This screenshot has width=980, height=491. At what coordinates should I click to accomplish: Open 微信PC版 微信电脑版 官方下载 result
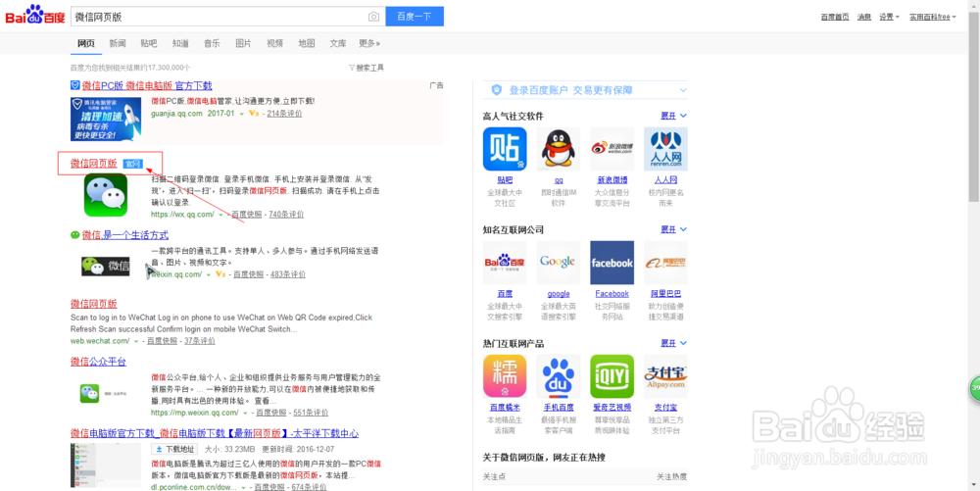[147, 85]
